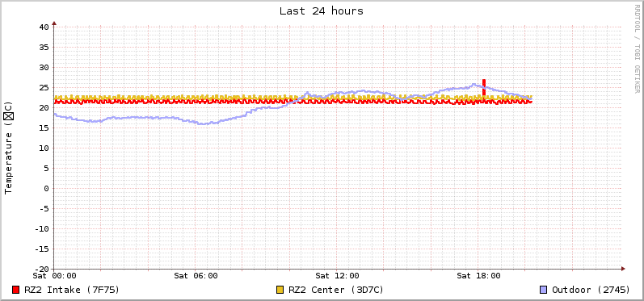Click the arrow at the x-axis end

(623, 269)
